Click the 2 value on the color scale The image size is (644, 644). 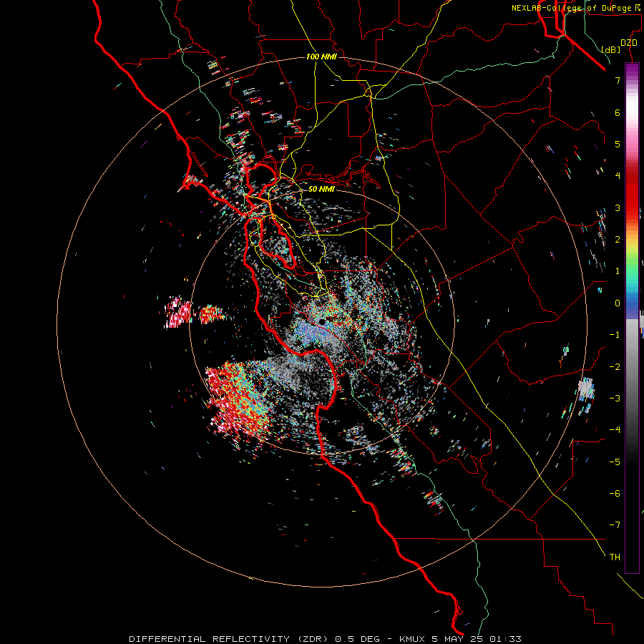[618, 240]
